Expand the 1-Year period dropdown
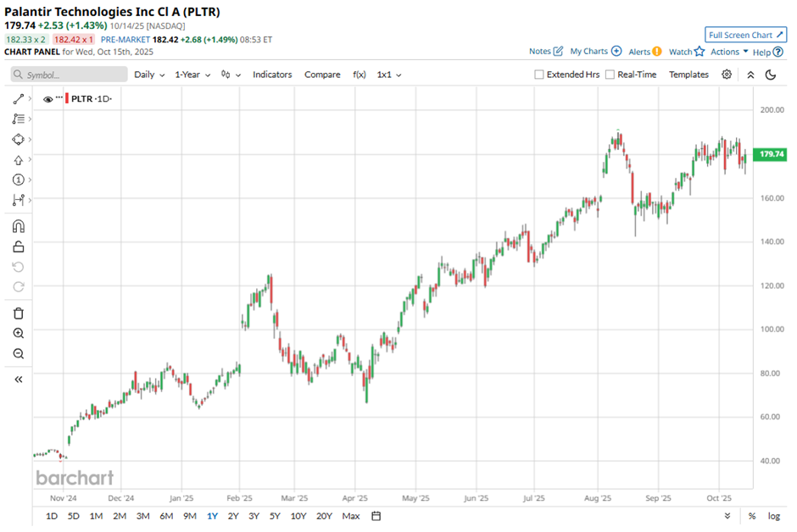Viewport: 797px width, 532px height. [192, 75]
